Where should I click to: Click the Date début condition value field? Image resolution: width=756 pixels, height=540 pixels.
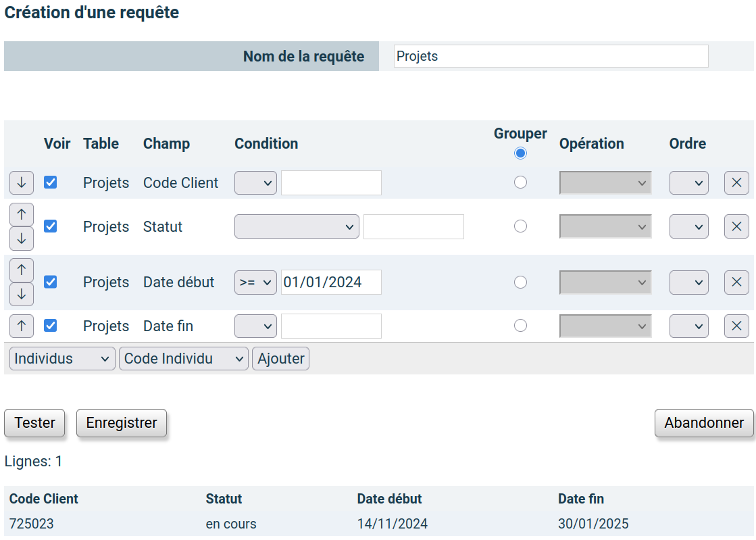331,282
